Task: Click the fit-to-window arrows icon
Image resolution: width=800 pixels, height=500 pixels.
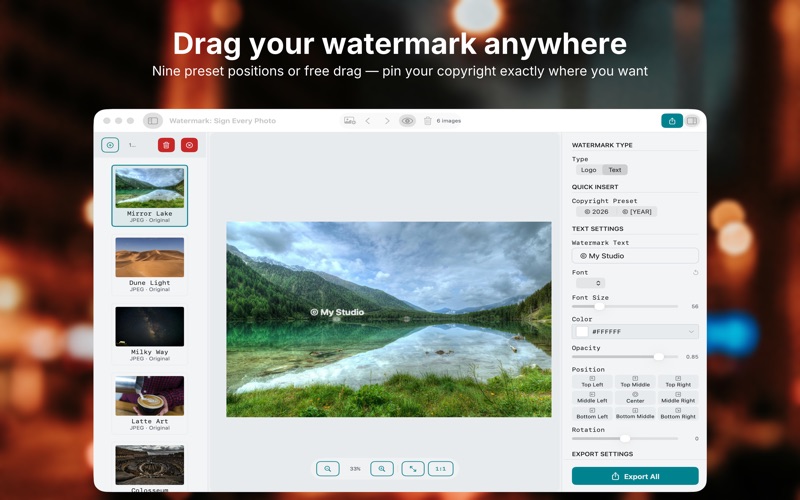Action: point(413,468)
